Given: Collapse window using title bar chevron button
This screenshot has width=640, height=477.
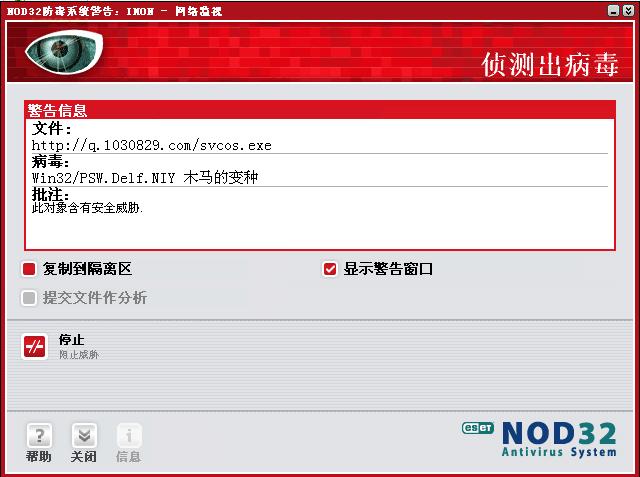Looking at the screenshot, I should point(628,11).
